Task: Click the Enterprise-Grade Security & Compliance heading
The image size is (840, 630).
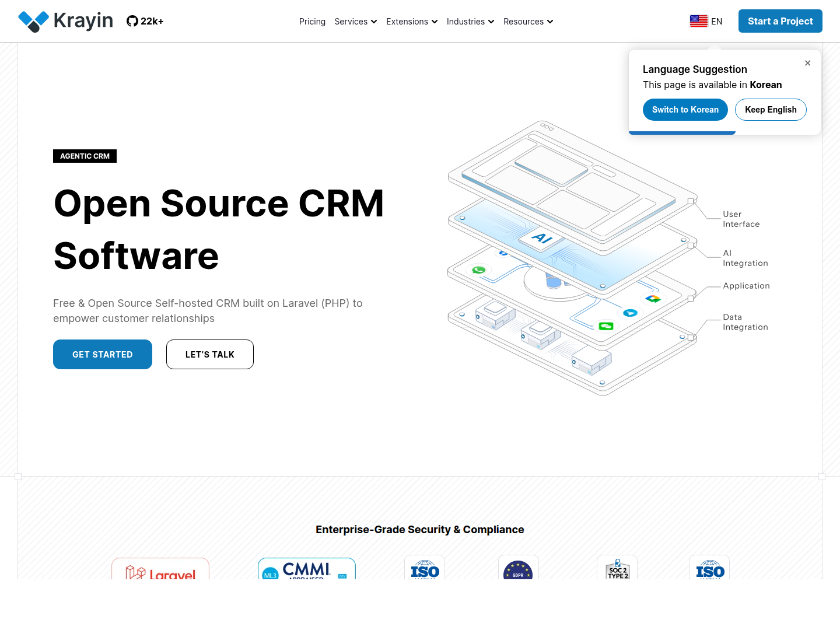Action: point(420,530)
